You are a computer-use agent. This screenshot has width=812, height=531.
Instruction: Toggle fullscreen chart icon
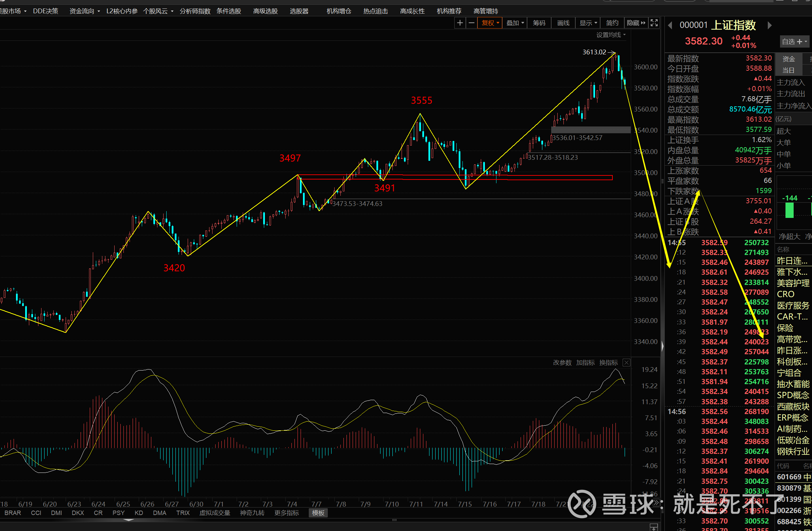pyautogui.click(x=654, y=23)
